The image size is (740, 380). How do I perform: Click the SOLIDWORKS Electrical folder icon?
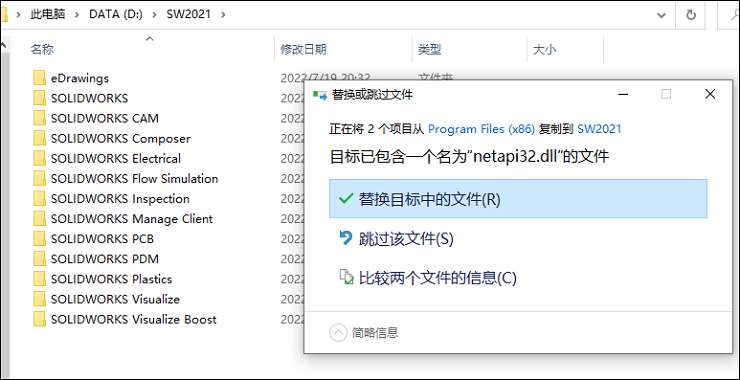39,159
